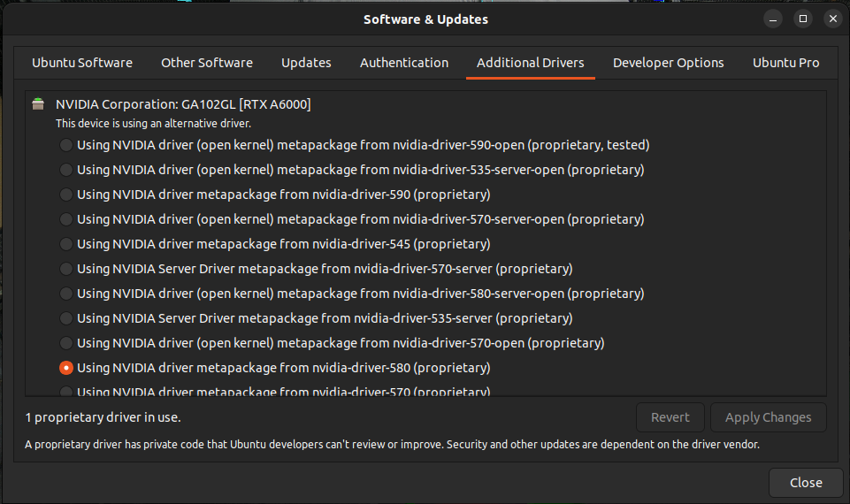Choose the nvidia-driver-545 driver option
Screen dimensions: 850x504
click(x=66, y=244)
